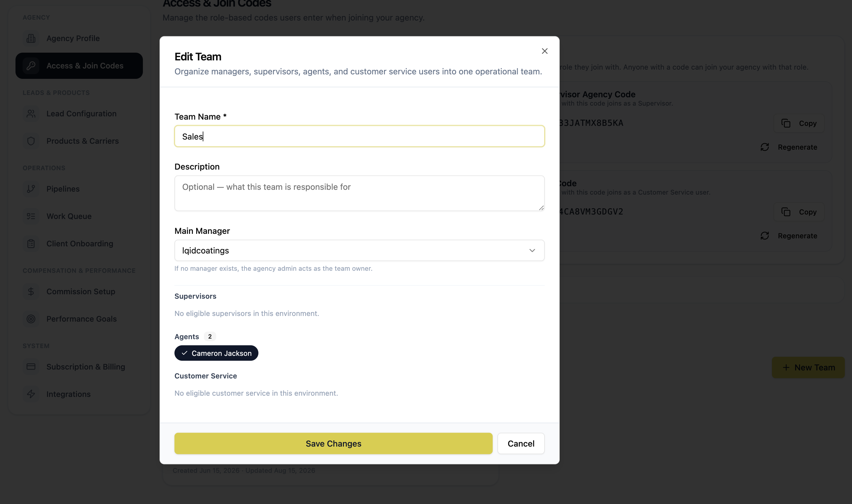Viewport: 852px width, 504px height.
Task: Click the 'No eligible supervisors in this environment' text
Action: point(246,314)
